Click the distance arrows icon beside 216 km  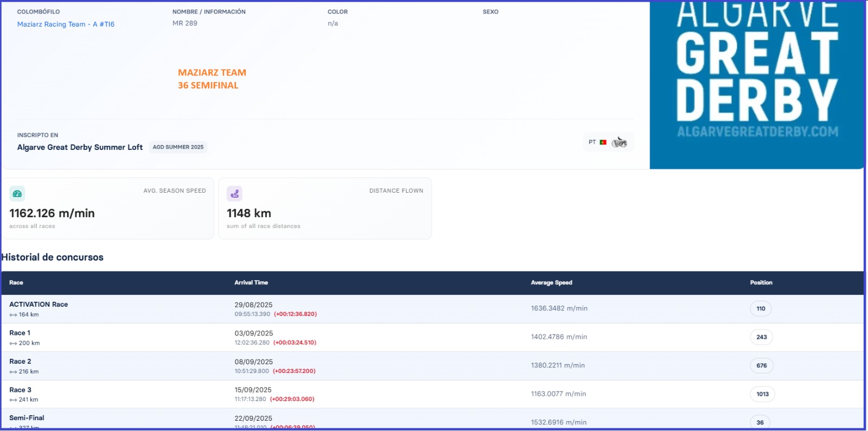[13, 372]
